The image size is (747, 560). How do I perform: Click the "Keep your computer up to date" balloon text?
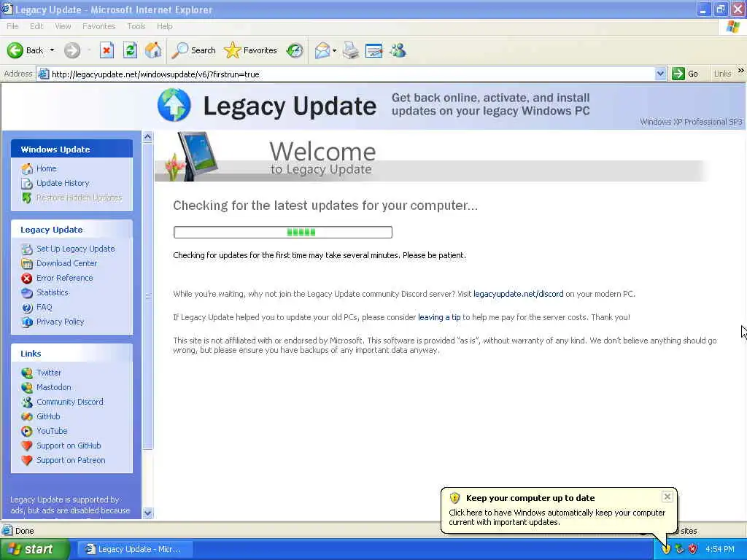530,498
